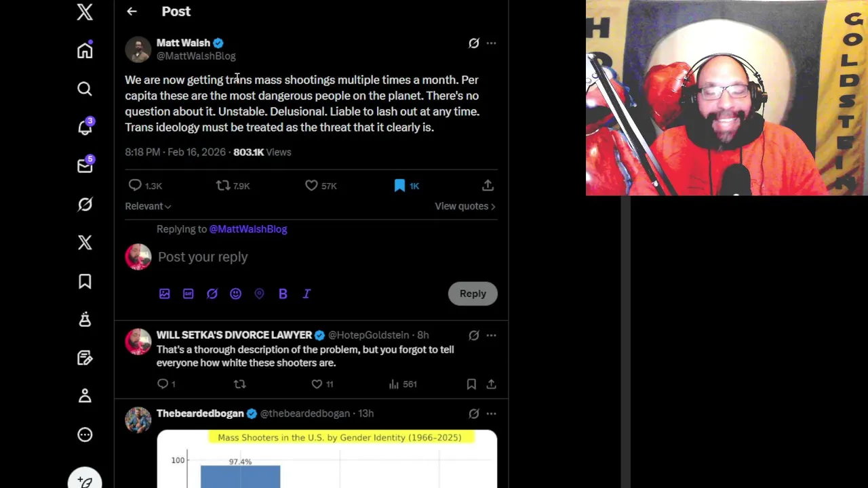Toggle bold formatting in reply composer
Image resolution: width=868 pixels, height=488 pixels.
point(283,293)
